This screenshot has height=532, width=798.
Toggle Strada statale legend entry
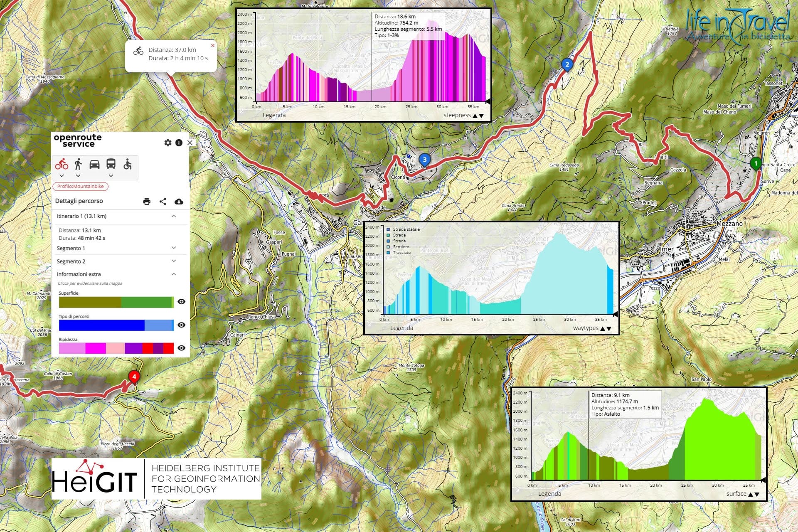point(403,229)
